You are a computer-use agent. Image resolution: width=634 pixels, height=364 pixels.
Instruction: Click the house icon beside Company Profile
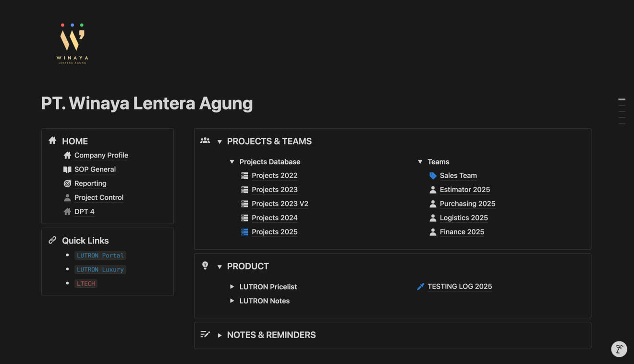coord(67,155)
